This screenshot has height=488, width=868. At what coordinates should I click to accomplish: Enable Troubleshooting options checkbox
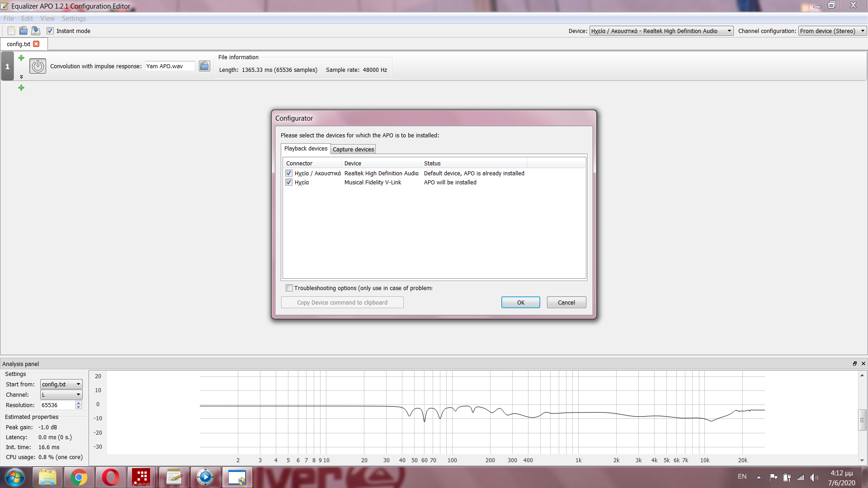coord(289,288)
